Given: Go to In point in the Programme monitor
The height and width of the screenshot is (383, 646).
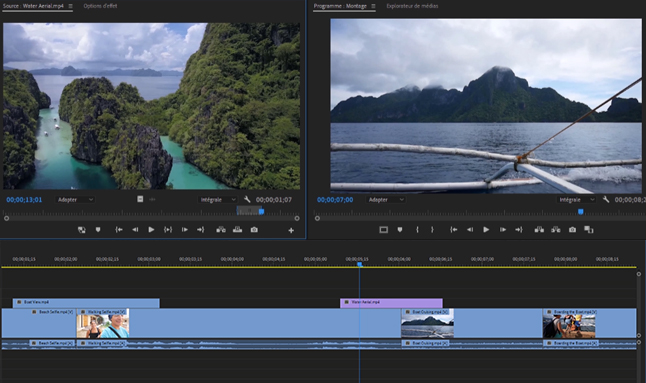Looking at the screenshot, I should [x=454, y=230].
